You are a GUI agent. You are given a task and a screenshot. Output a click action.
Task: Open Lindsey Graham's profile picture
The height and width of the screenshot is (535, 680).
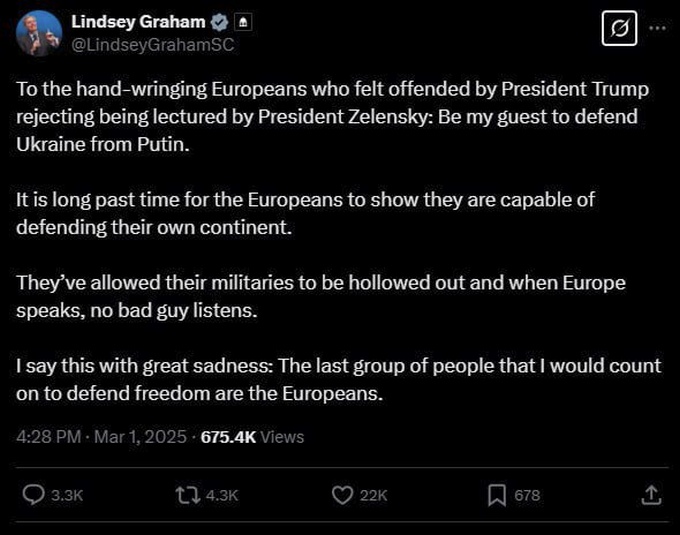click(38, 32)
